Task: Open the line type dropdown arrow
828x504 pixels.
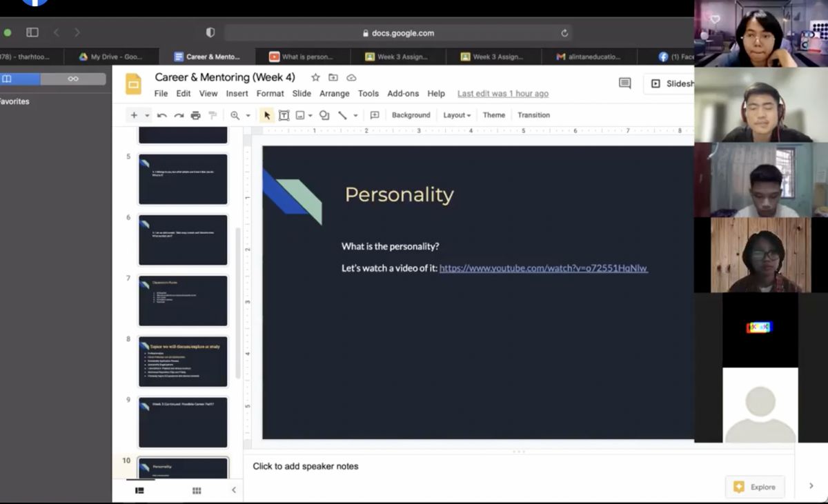Action: click(x=355, y=115)
